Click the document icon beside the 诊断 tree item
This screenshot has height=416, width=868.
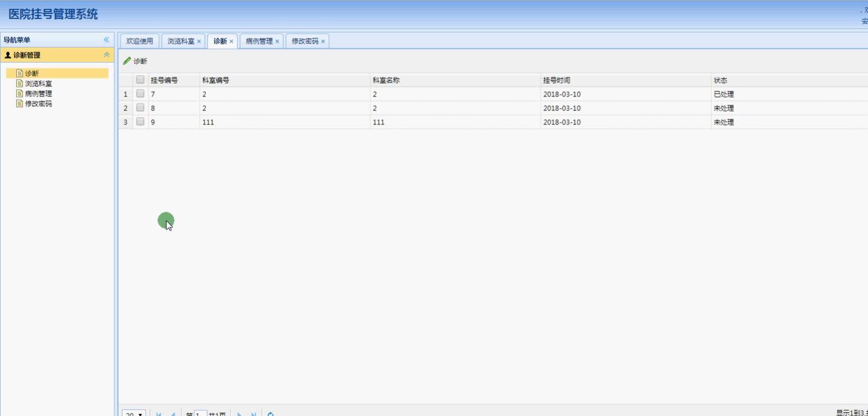pos(20,73)
